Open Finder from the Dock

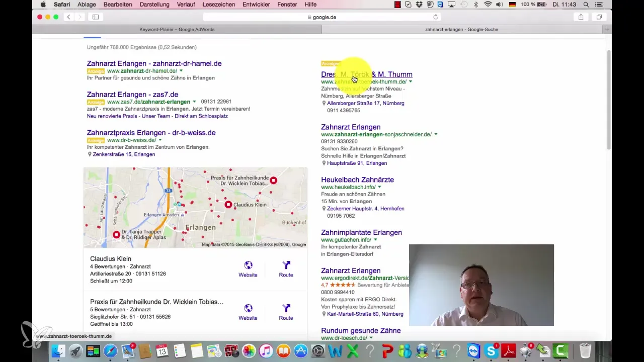click(x=59, y=350)
